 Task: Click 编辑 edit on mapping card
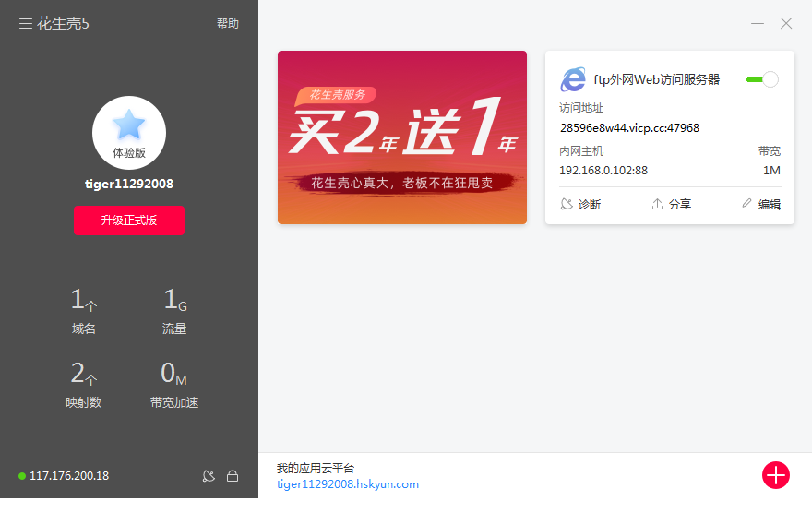tap(760, 205)
